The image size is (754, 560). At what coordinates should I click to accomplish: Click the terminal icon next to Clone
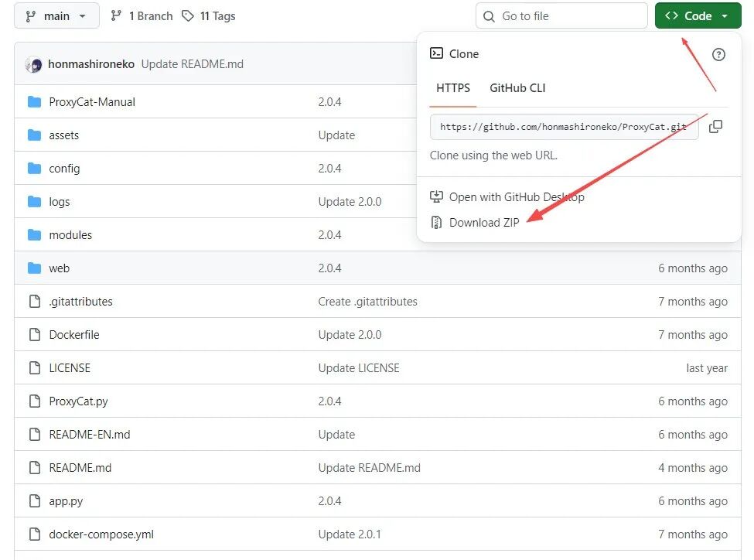(x=436, y=53)
